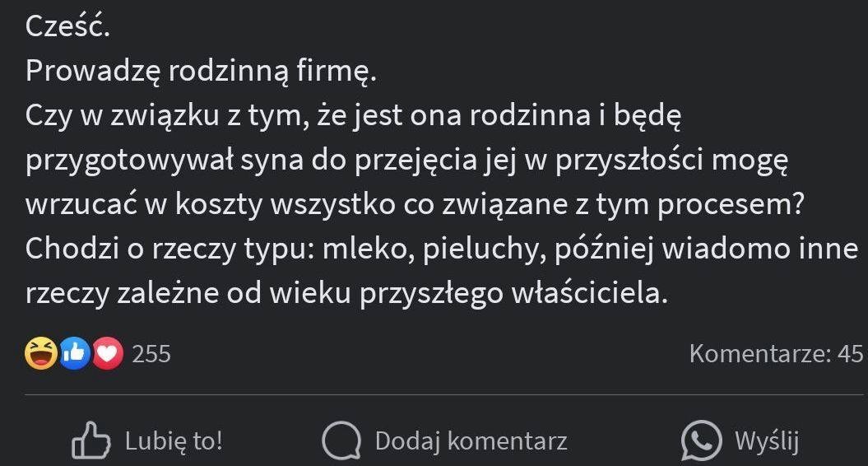
Task: Click the red heart reaction badge
Action: [108, 353]
